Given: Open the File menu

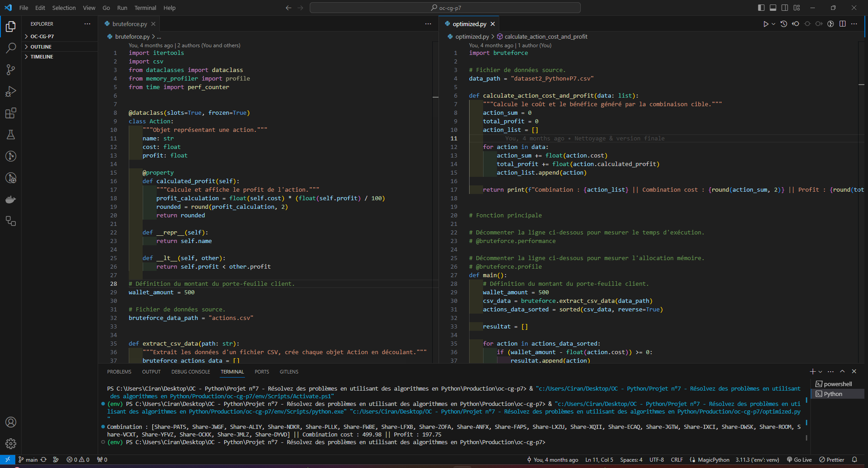Looking at the screenshot, I should pos(24,8).
